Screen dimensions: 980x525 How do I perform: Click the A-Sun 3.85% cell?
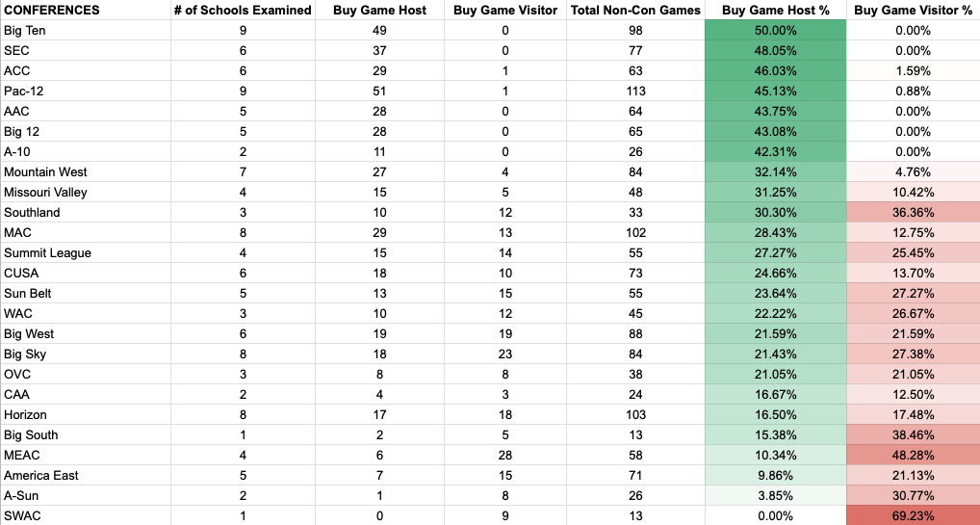click(x=776, y=496)
